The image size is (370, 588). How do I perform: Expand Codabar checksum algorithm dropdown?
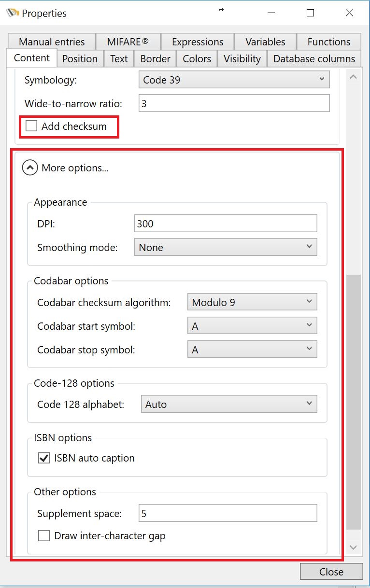(252, 302)
